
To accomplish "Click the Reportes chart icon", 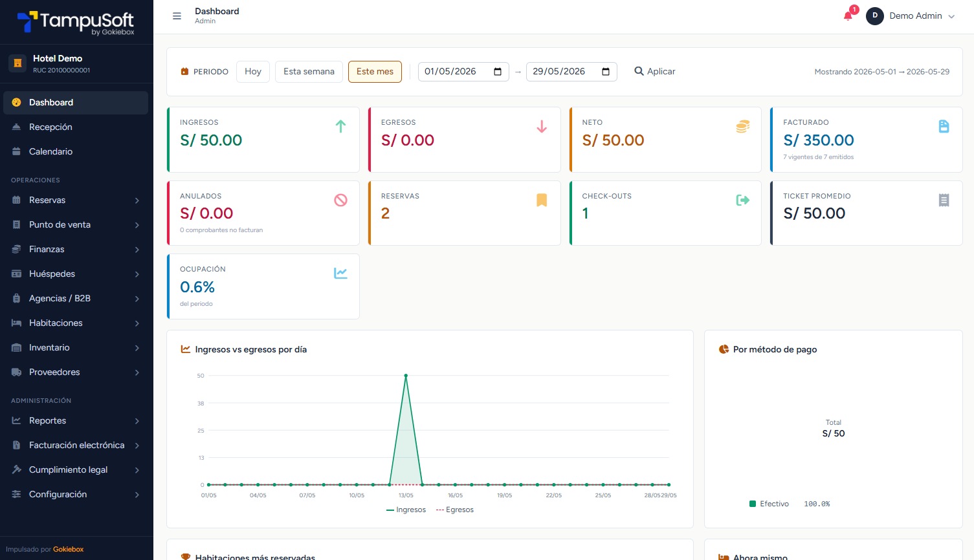I will point(17,420).
